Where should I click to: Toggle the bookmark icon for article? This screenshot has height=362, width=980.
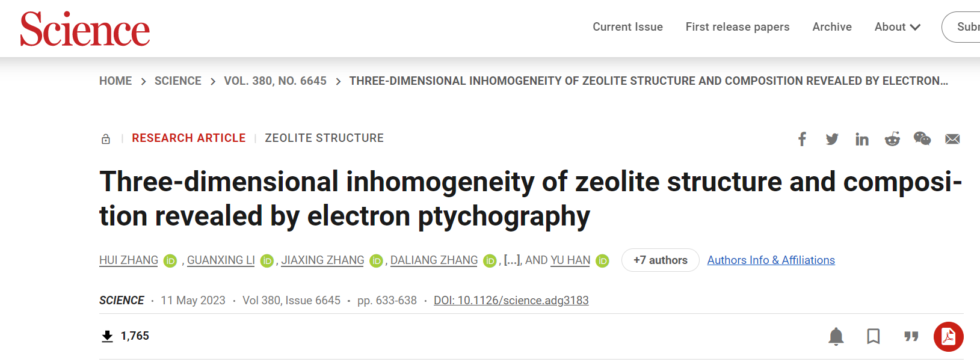click(x=874, y=336)
